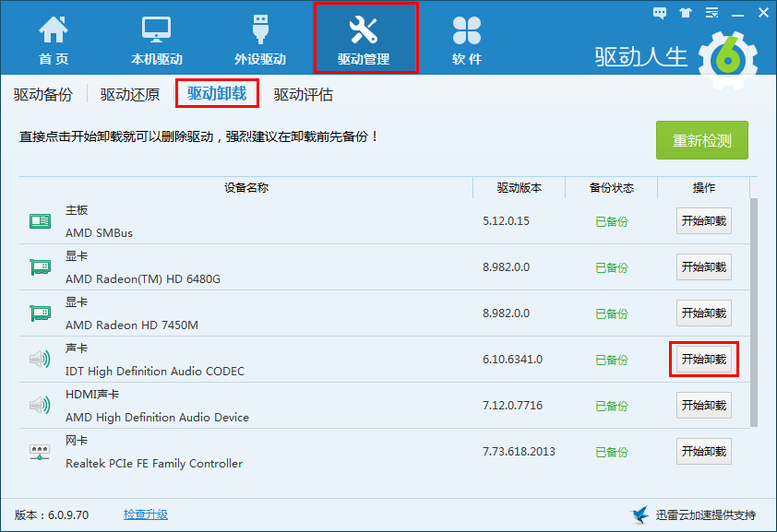Click the driver list vertical scrollbar

coord(754,312)
